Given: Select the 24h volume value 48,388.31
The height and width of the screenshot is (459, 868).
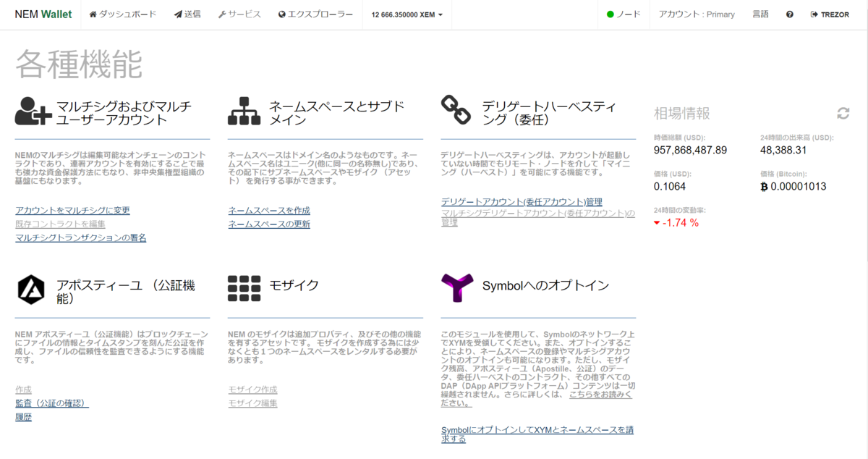Looking at the screenshot, I should click(783, 150).
